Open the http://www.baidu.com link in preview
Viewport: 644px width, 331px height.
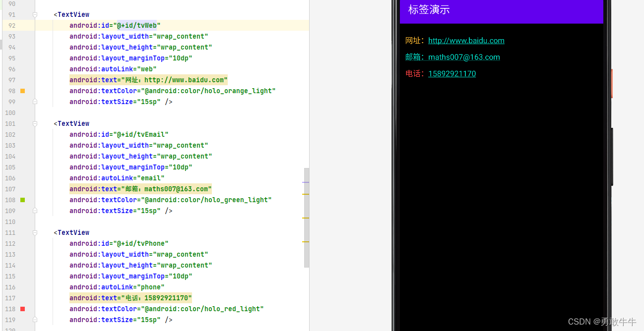coord(466,41)
